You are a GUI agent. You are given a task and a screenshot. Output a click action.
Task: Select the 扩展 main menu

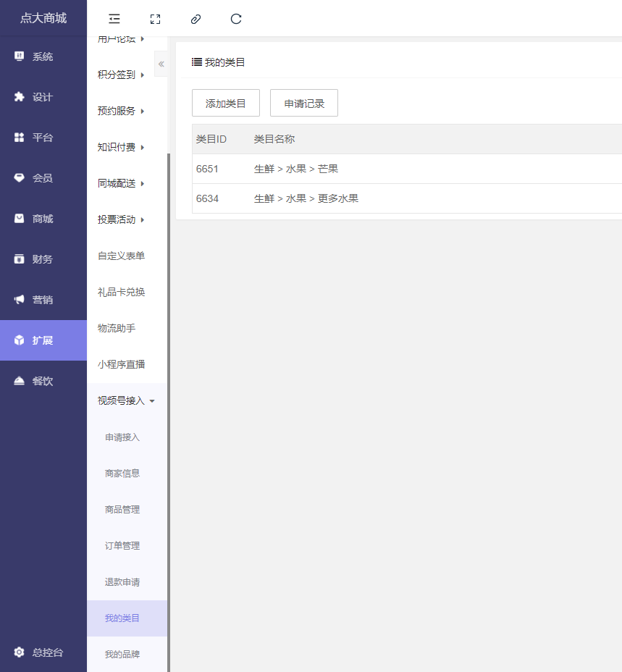tap(43, 340)
